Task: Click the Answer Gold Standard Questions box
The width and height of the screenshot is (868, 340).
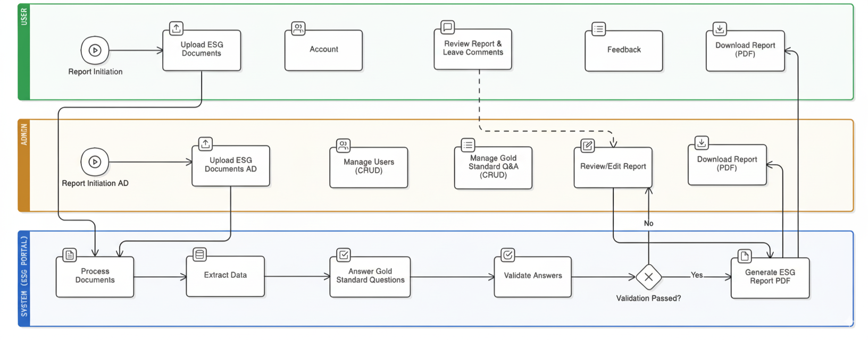Action: click(370, 276)
